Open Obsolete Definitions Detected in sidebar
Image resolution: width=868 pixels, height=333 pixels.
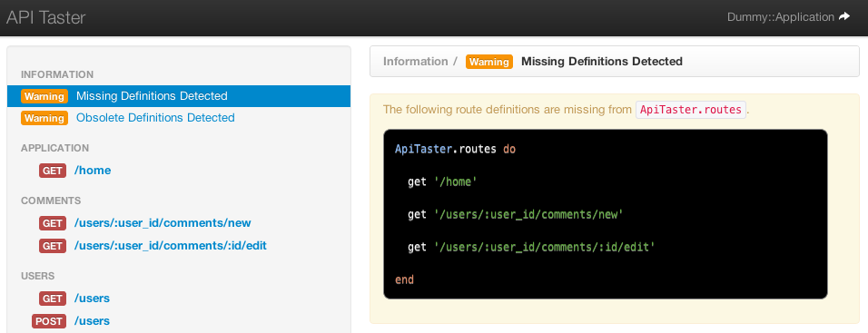tap(155, 118)
